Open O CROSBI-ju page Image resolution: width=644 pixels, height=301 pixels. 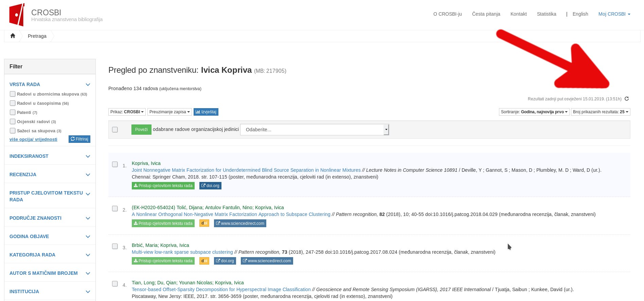pos(447,14)
